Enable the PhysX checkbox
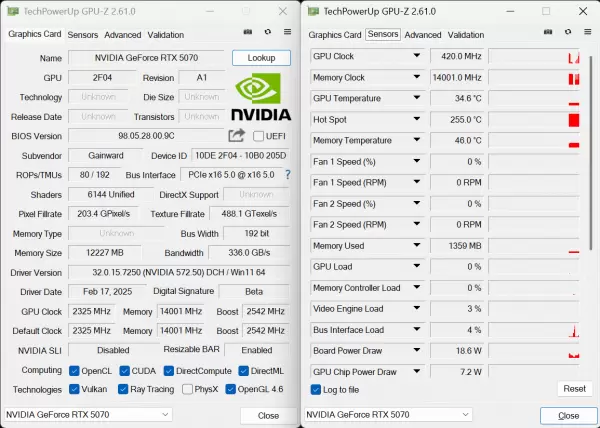The height and width of the screenshot is (428, 600). (185, 389)
